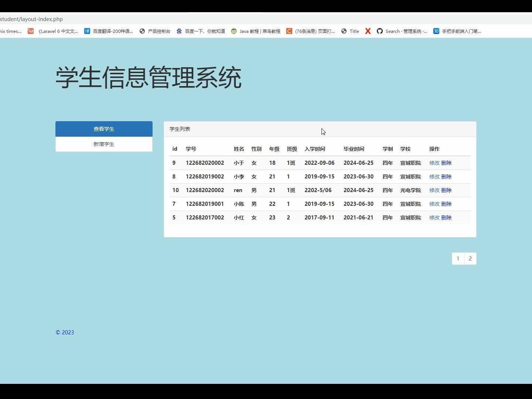Select page 1 in the pagination

458,259
